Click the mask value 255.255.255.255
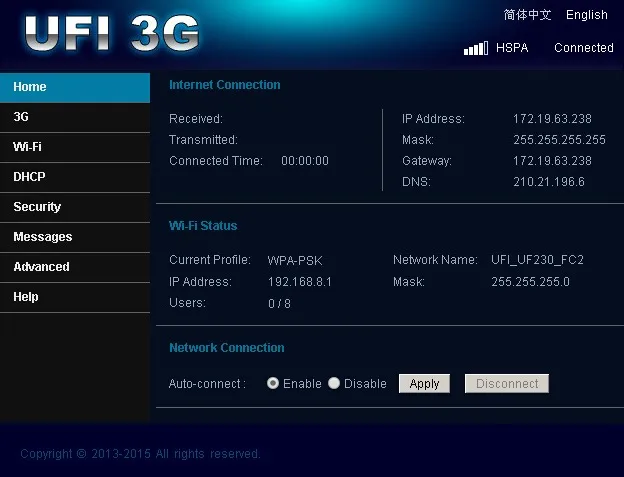This screenshot has height=477, width=624. coord(559,140)
